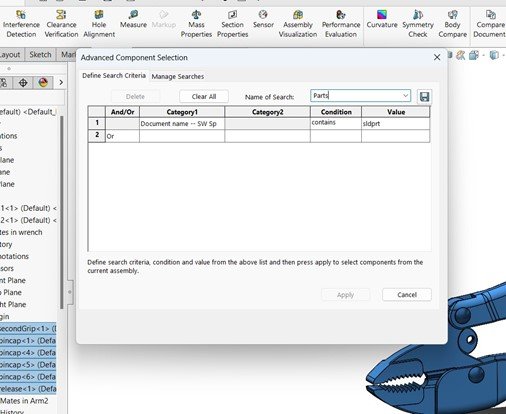Viewport: 506px width, 414px height.
Task: Select pincap<5> in feature tree
Action: click(28, 365)
